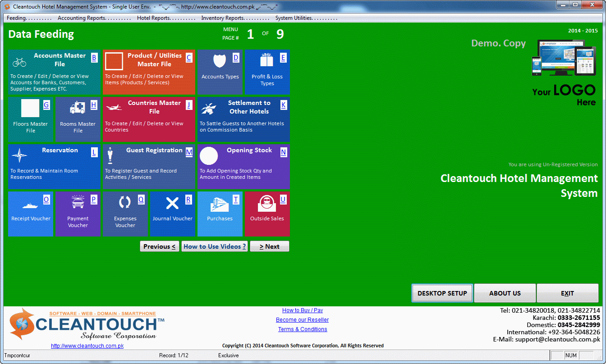Image resolution: width=606 pixels, height=364 pixels.
Task: Click shortcut letter T on Purchases tile
Action: tap(236, 200)
